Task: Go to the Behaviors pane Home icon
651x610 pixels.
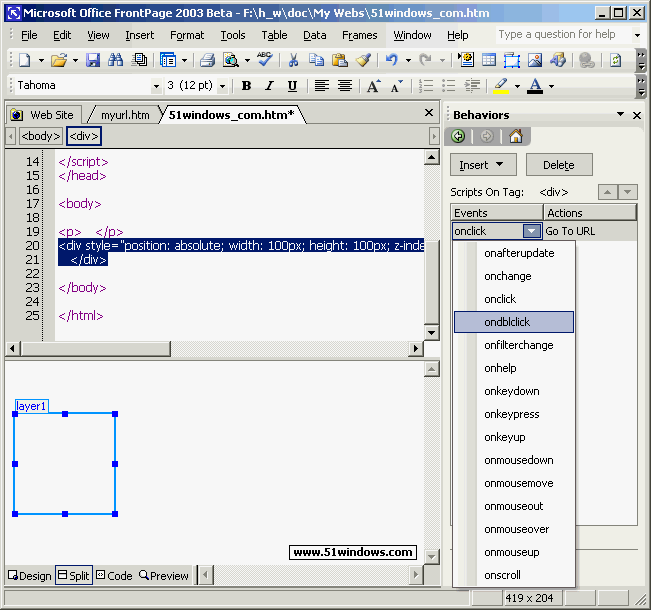Action: pyautogui.click(x=516, y=136)
